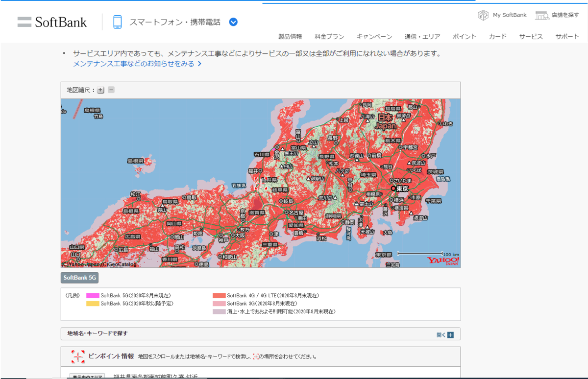Click the smartphone icon in header
The height and width of the screenshot is (379, 588).
pos(117,22)
